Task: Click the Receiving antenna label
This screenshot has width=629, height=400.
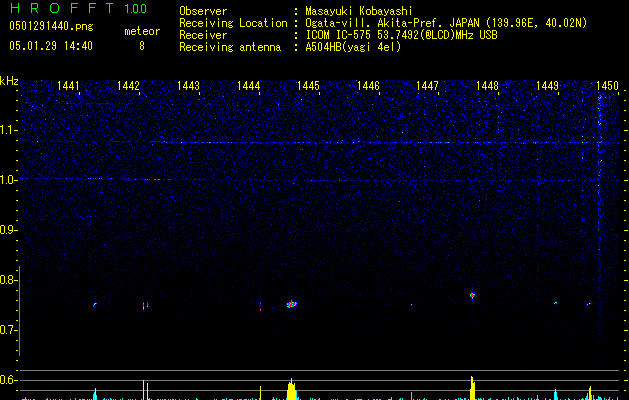Action: [x=230, y=47]
